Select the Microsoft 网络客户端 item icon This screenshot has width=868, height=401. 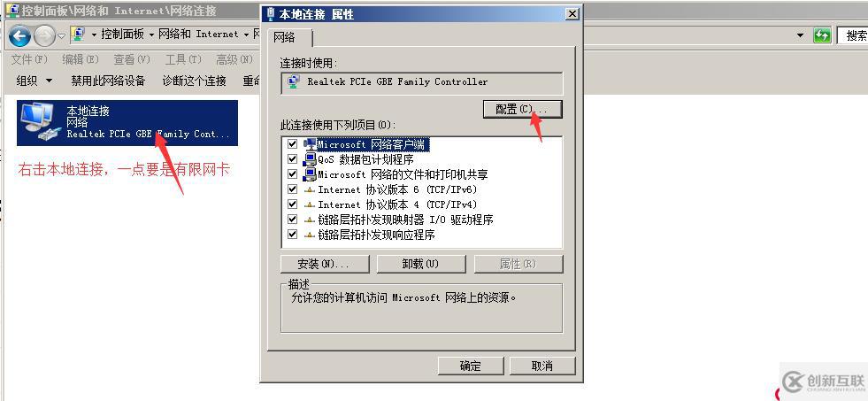click(x=310, y=144)
